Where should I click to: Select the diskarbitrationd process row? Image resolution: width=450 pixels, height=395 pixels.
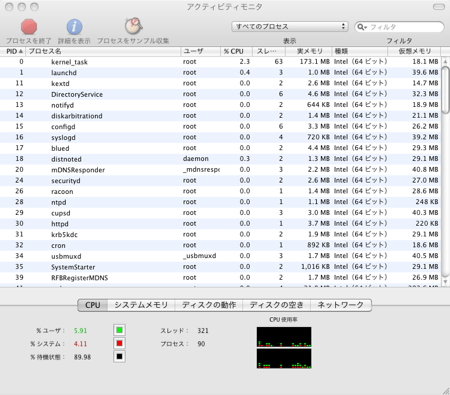(220, 116)
